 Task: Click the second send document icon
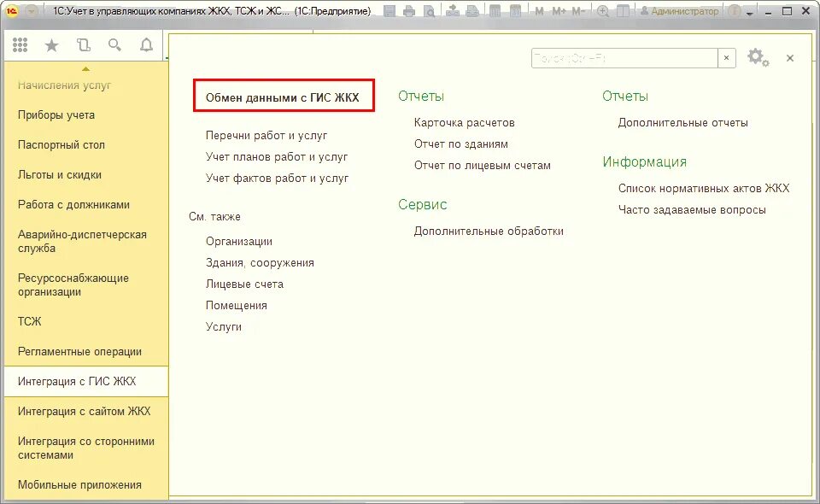pyautogui.click(x=472, y=11)
